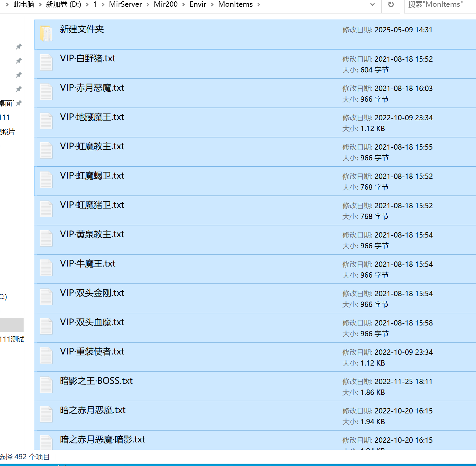
Task: Select the VIP·虹魔蝎卫.txt file icon
Action: (46, 180)
